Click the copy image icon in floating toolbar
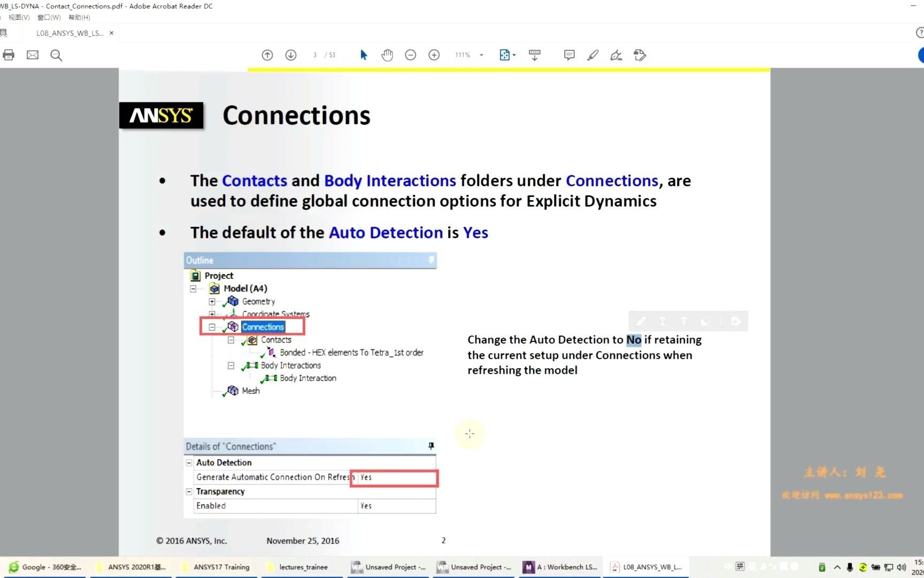 tap(705, 321)
